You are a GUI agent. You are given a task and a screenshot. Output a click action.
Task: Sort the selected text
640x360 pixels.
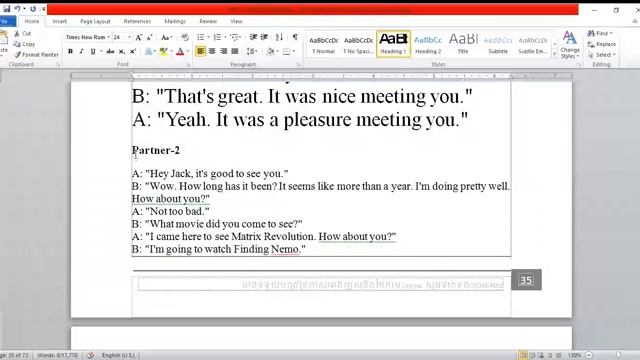pos(279,38)
